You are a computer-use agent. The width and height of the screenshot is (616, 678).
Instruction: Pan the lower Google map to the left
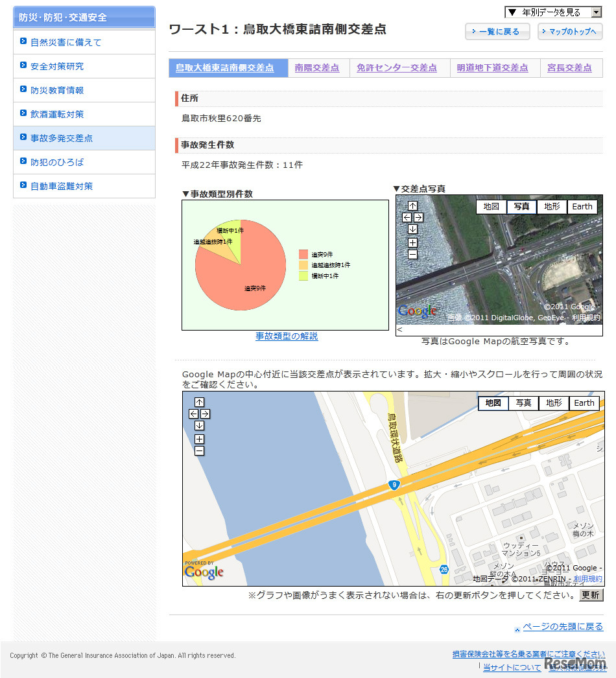tap(194, 414)
